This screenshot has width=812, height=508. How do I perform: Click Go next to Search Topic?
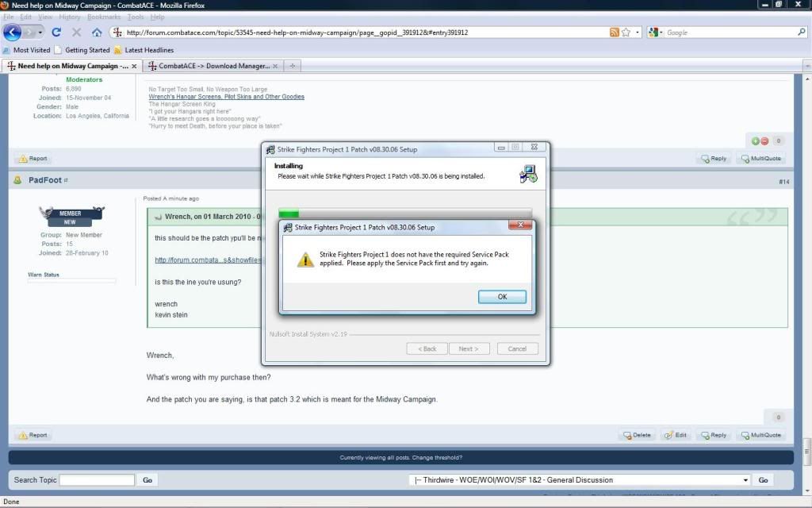147,480
